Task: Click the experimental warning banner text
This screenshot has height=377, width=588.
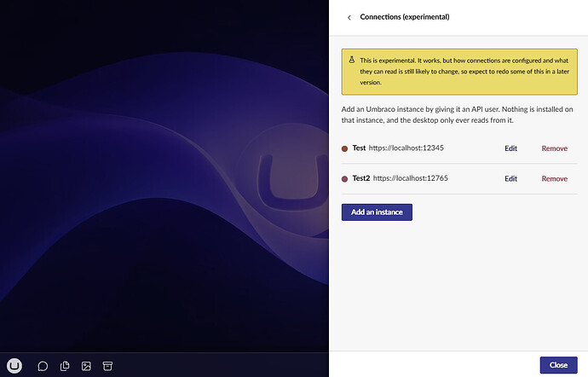Action: 464,72
